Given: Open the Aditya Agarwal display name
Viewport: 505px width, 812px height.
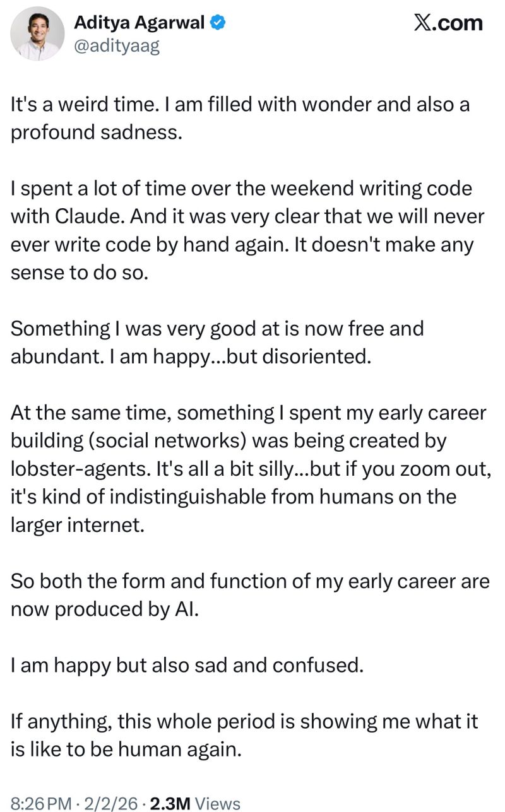Looking at the screenshot, I should (x=139, y=23).
